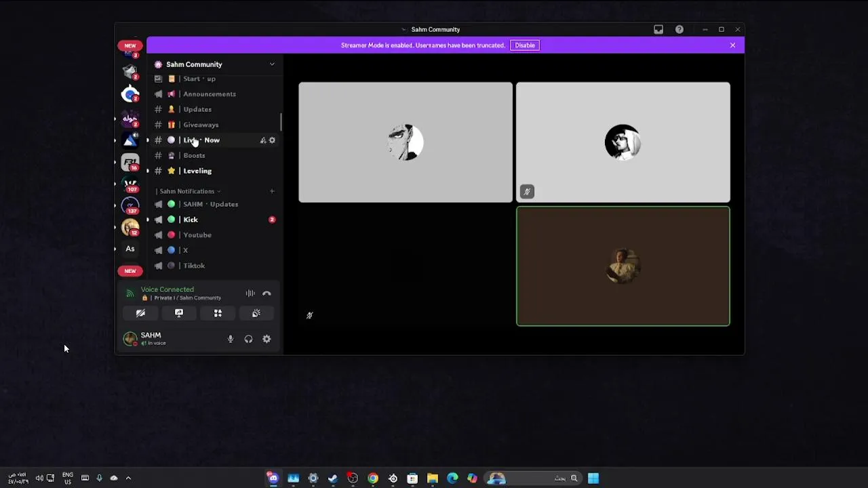Dismiss the Streamer Mode banner
The width and height of the screenshot is (868, 488).
(732, 45)
